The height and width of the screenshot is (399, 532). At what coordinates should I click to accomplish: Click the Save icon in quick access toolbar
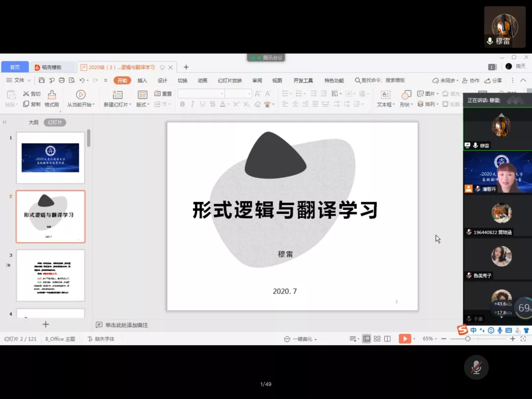41,80
